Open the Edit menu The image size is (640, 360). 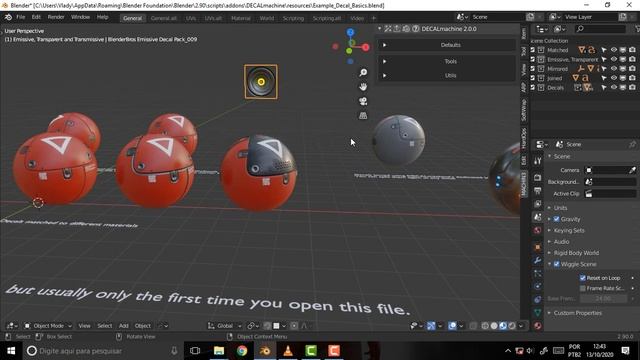36,17
